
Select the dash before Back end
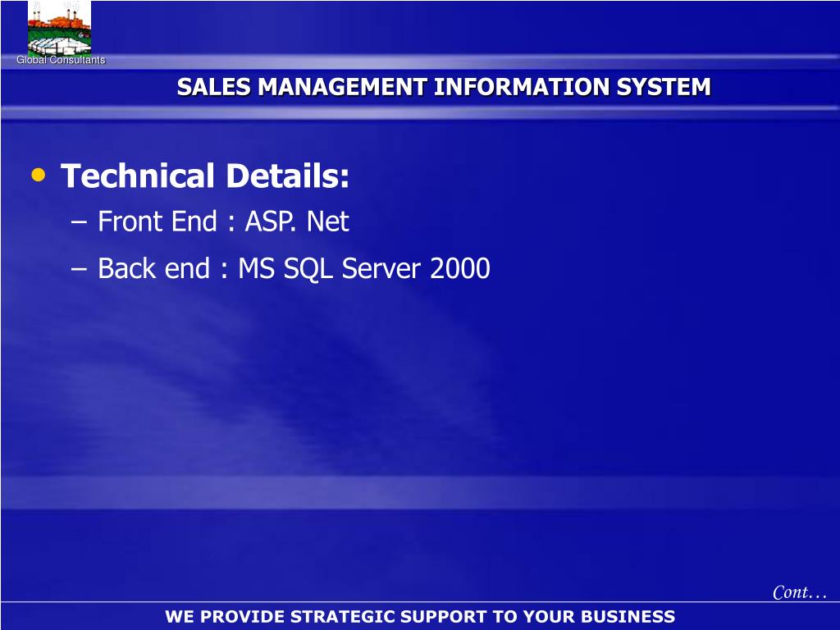tap(78, 268)
